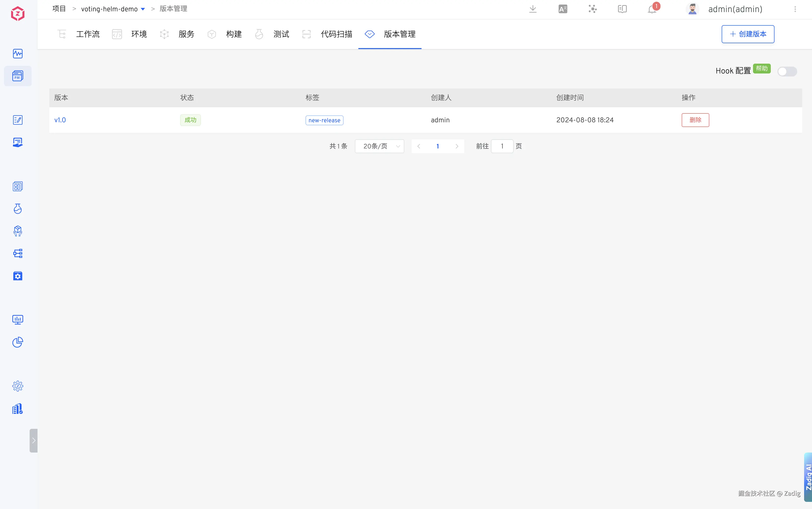
Task: Open the 20条/页 page size dropdown
Action: (x=379, y=146)
